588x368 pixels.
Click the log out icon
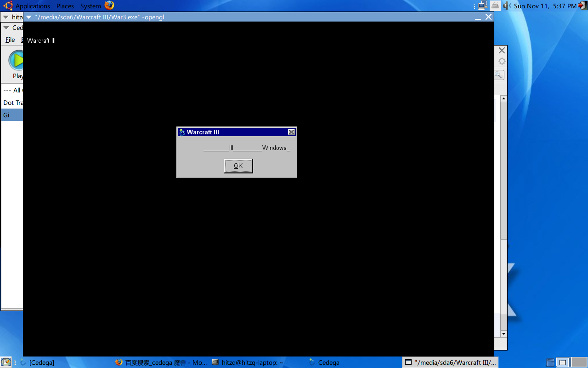pos(582,6)
